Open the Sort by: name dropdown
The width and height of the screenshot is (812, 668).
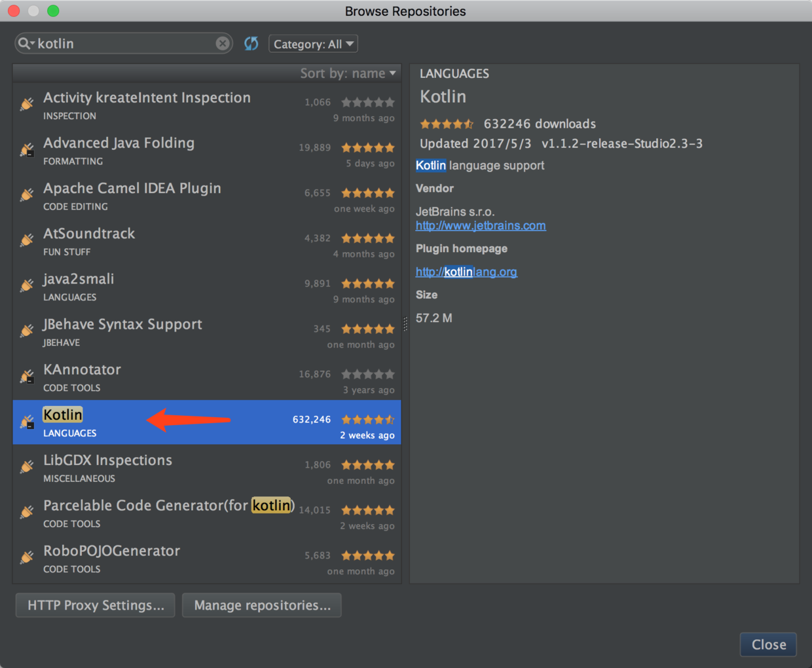coord(348,73)
